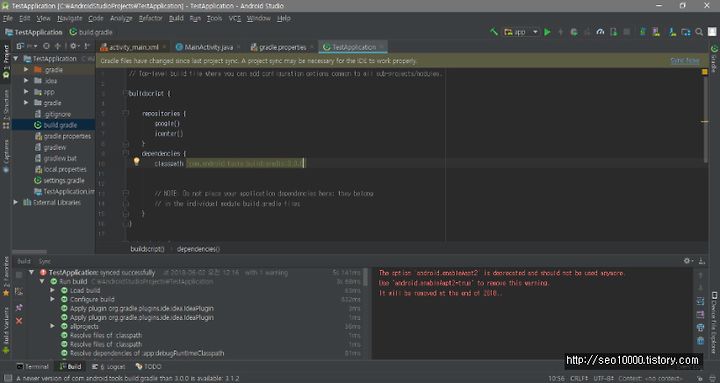This screenshot has width=720, height=383.
Task: Select the Sync tab in Build panel
Action: 45,261
